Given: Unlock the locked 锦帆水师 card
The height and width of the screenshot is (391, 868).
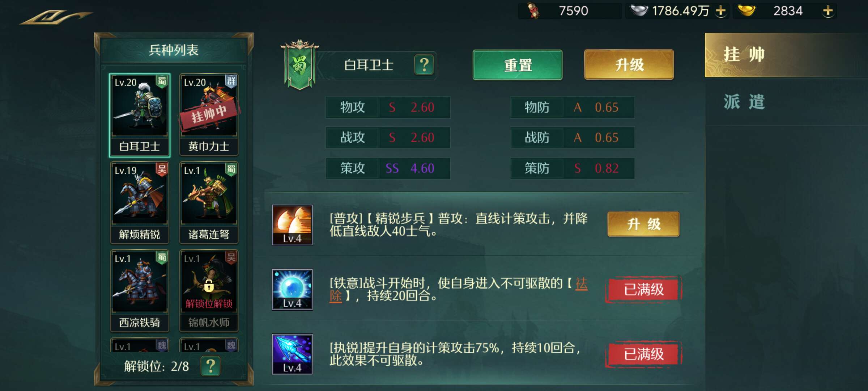Looking at the screenshot, I should [209, 291].
